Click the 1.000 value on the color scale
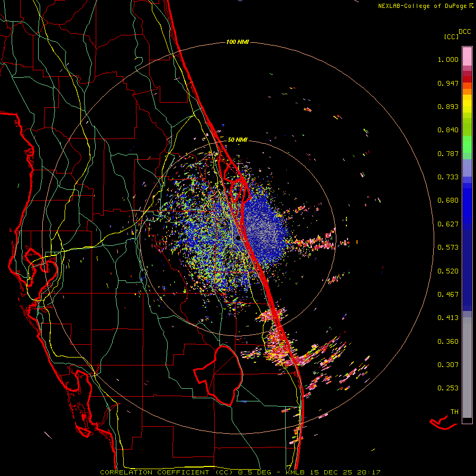Viewport: 476px width, 476px height. coord(448,59)
